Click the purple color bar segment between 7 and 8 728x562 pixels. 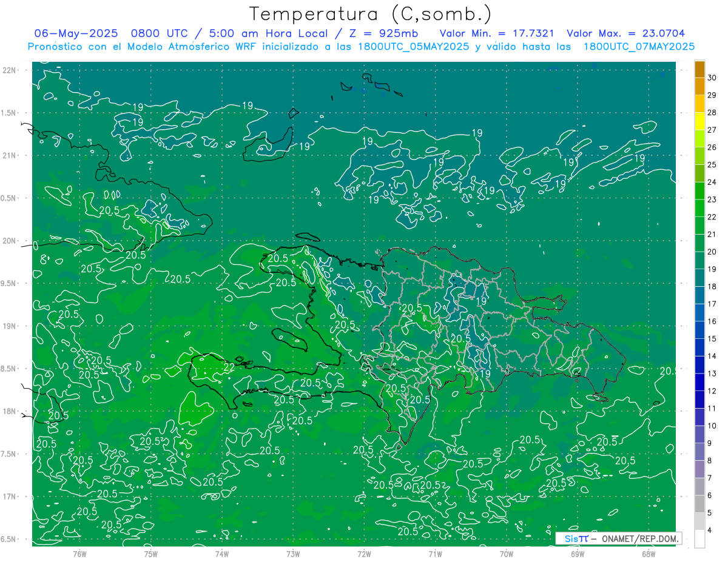click(699, 469)
